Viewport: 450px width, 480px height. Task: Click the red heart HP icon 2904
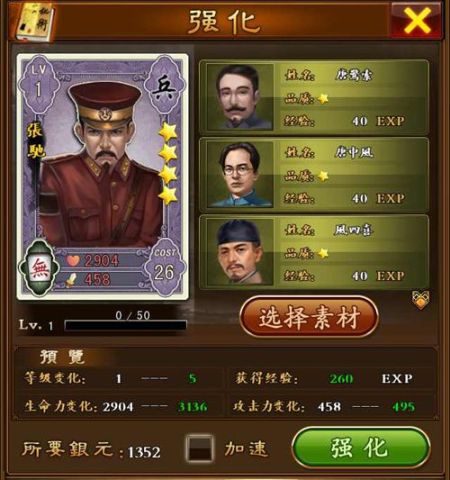72,260
